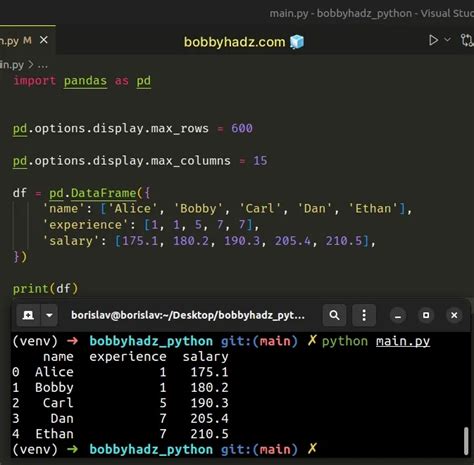
Task: Open the source control compare changes icon
Action: coord(467,40)
